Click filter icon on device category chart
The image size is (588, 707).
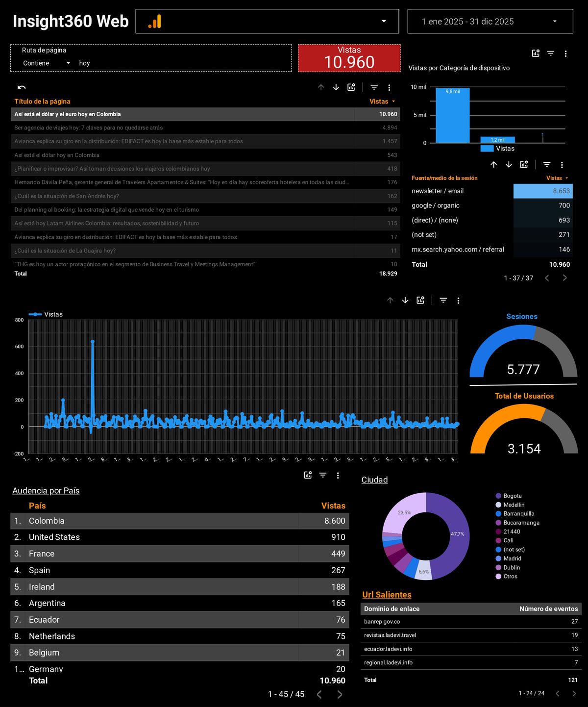(551, 53)
